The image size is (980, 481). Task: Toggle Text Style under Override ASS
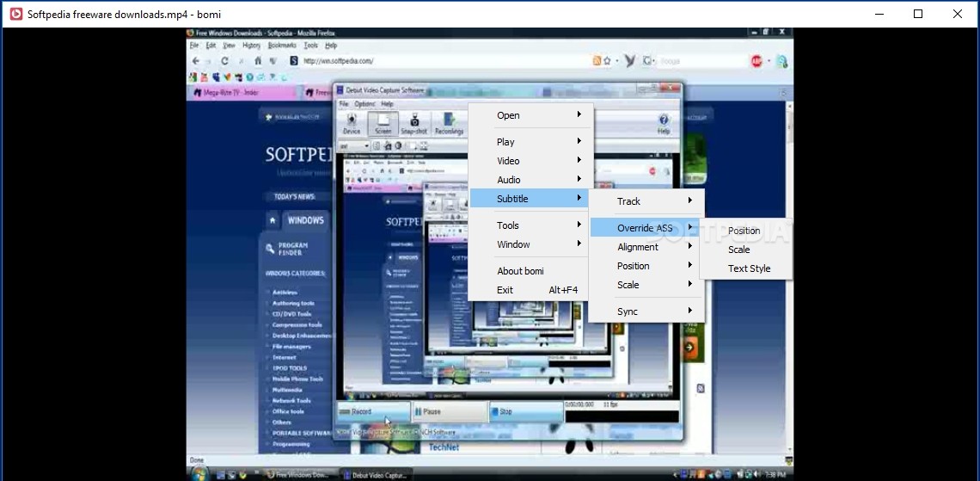[x=746, y=268]
